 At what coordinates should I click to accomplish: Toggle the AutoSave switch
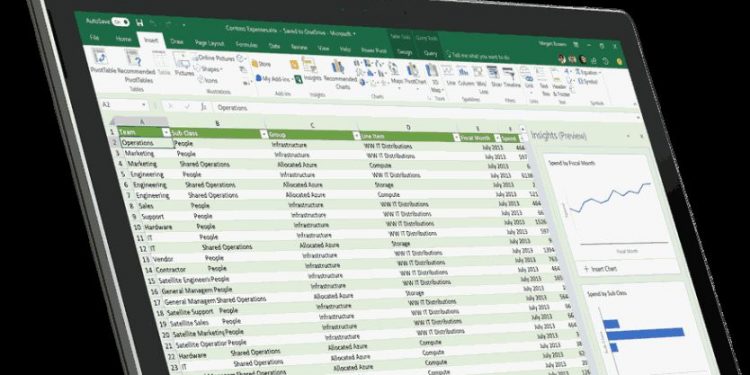120,21
